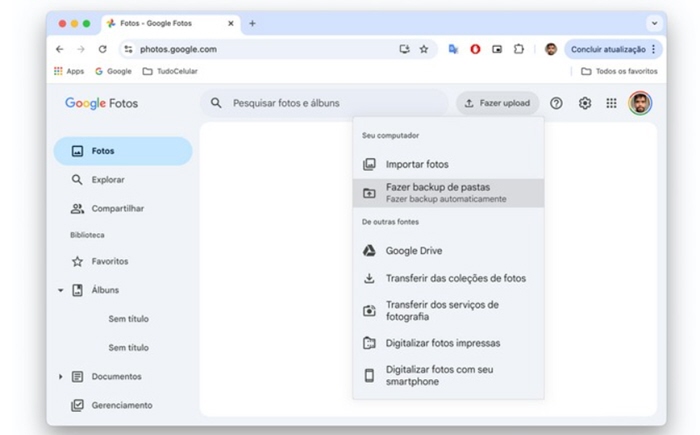This screenshot has height=435, width=700.
Task: Open the Google account avatar in Fotos
Action: (640, 103)
